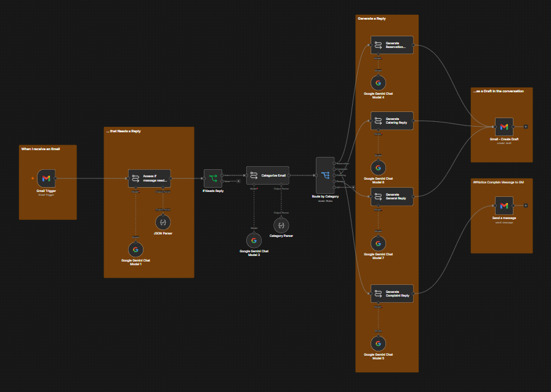Click the Model connector under Categorize Email
Viewport: 551px width, 392px height.
[x=254, y=185]
